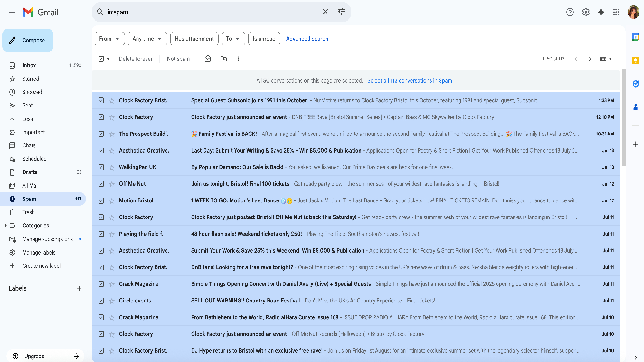Open search options filter icon

point(341,12)
